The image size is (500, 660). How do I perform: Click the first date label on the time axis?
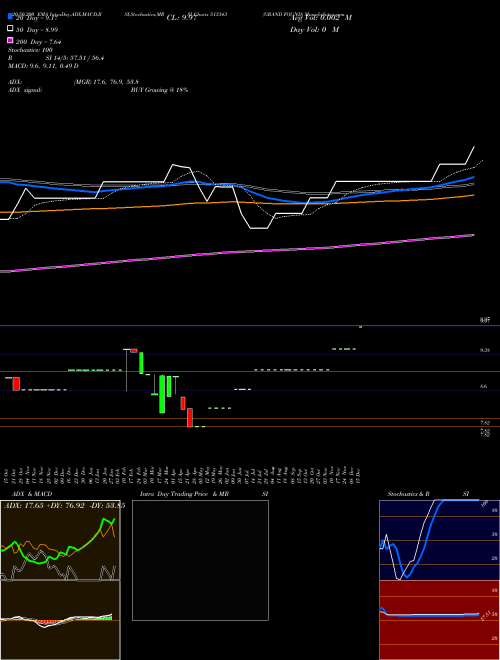[8, 476]
